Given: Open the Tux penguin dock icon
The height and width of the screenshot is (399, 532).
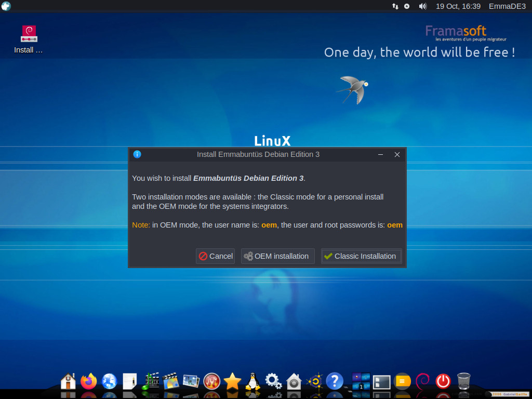Looking at the screenshot, I should [x=253, y=381].
